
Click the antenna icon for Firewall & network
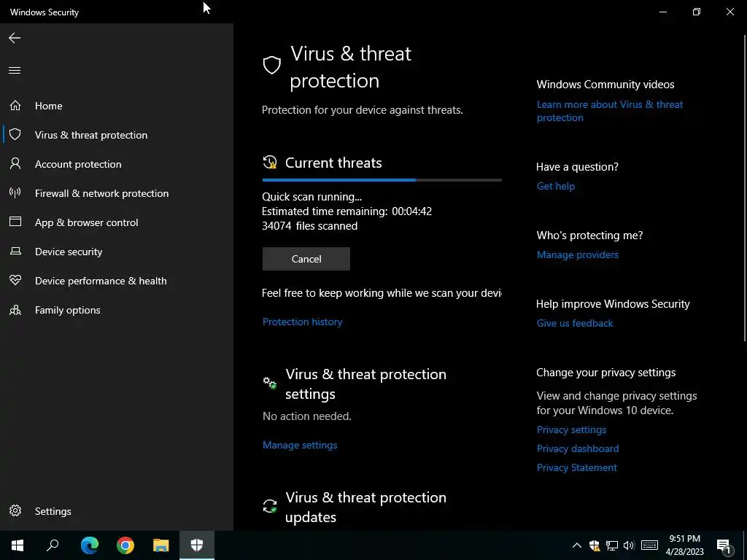click(15, 192)
